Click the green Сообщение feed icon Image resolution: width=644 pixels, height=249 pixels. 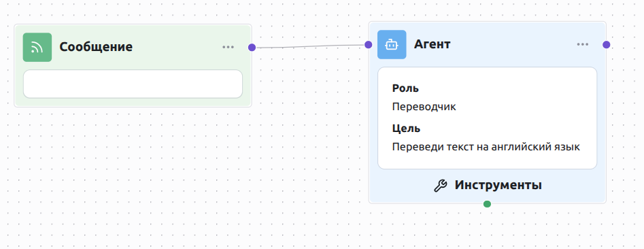coord(37,47)
